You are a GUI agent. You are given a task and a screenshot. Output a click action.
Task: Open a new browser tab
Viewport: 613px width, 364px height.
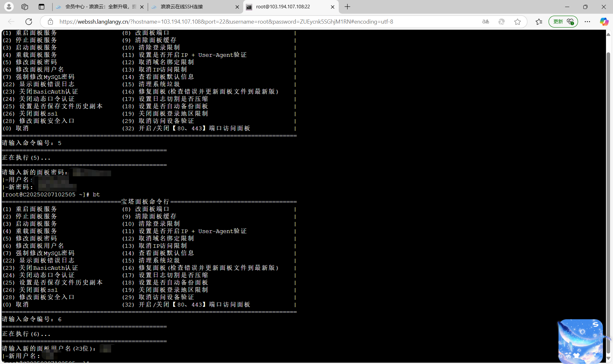pos(347,7)
